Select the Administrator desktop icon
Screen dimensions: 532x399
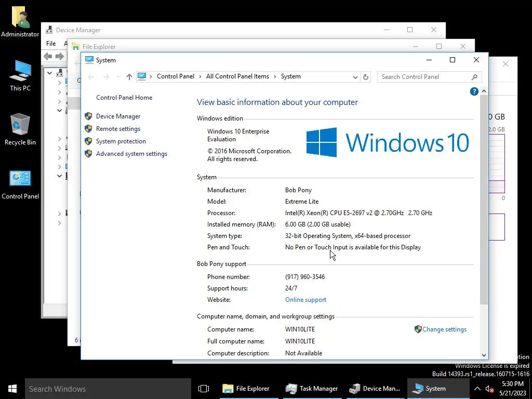tap(20, 22)
